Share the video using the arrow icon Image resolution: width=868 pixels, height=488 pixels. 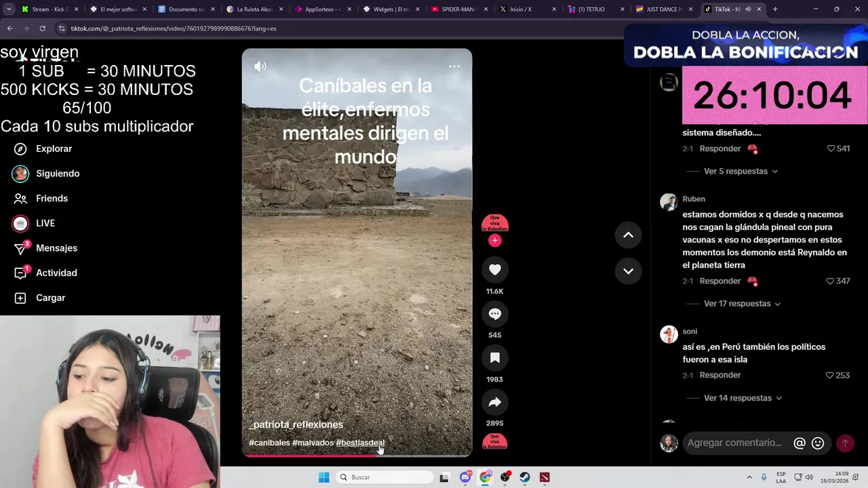[495, 402]
